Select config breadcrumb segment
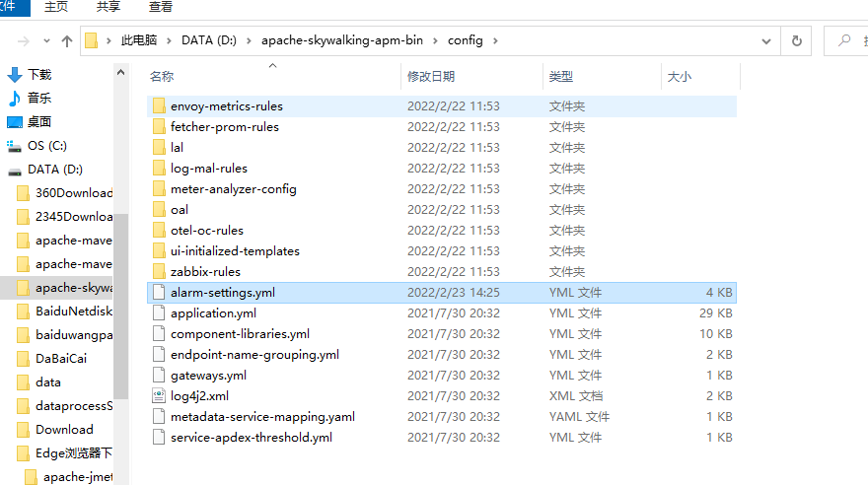This screenshot has width=868, height=485. point(465,40)
